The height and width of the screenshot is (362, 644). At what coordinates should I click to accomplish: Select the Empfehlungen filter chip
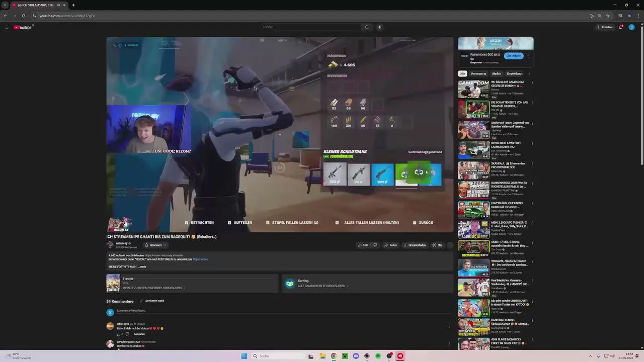pyautogui.click(x=515, y=73)
